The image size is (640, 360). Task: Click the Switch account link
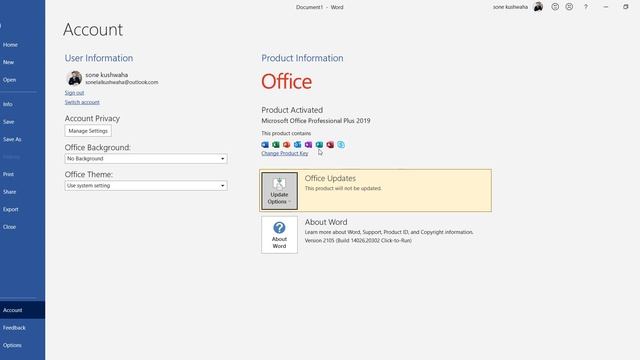tap(82, 102)
